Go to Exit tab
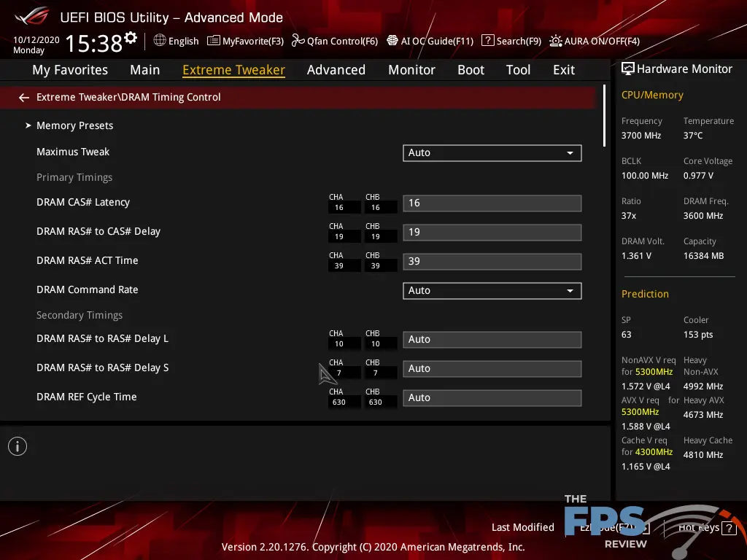This screenshot has width=747, height=560. pyautogui.click(x=564, y=70)
